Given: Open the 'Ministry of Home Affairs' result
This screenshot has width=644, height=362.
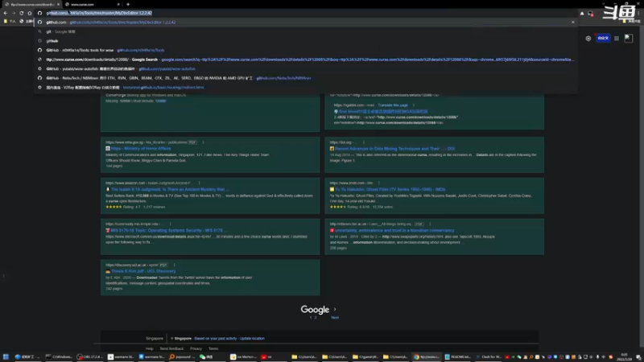Looking at the screenshot, I should click(x=140, y=149).
